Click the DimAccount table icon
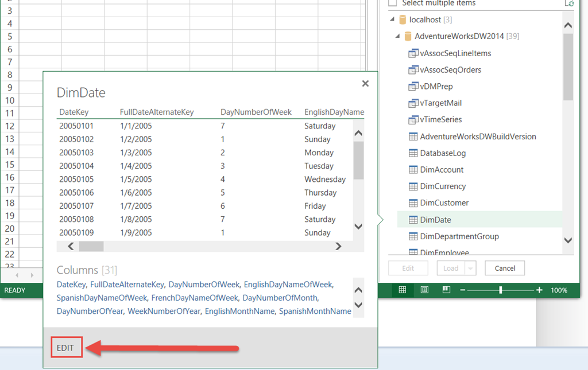This screenshot has width=588, height=370. (x=412, y=170)
